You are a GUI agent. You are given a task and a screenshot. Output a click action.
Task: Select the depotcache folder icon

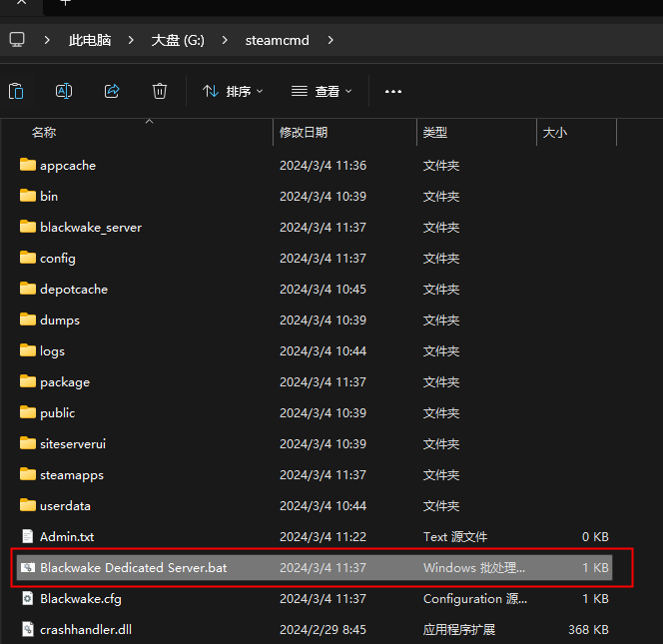28,289
